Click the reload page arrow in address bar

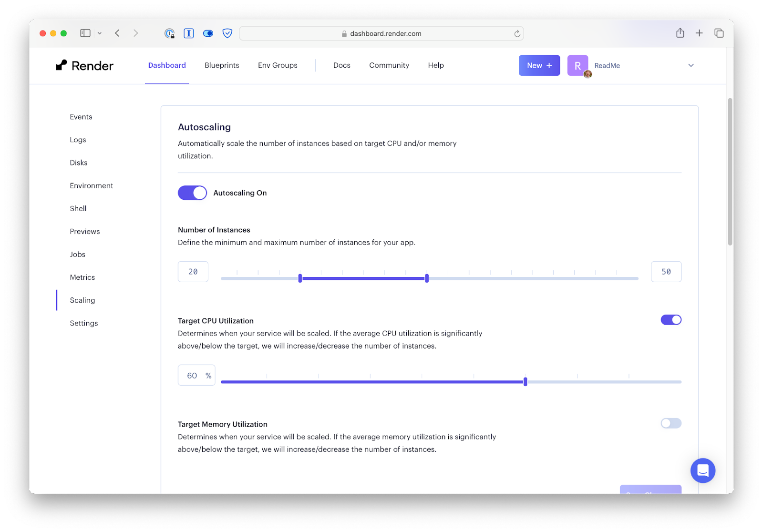(517, 33)
